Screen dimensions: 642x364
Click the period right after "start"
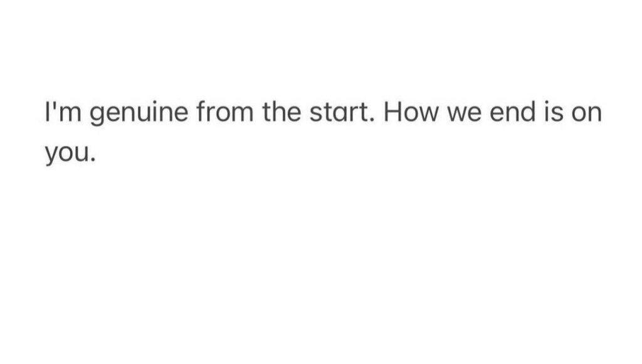coord(372,120)
